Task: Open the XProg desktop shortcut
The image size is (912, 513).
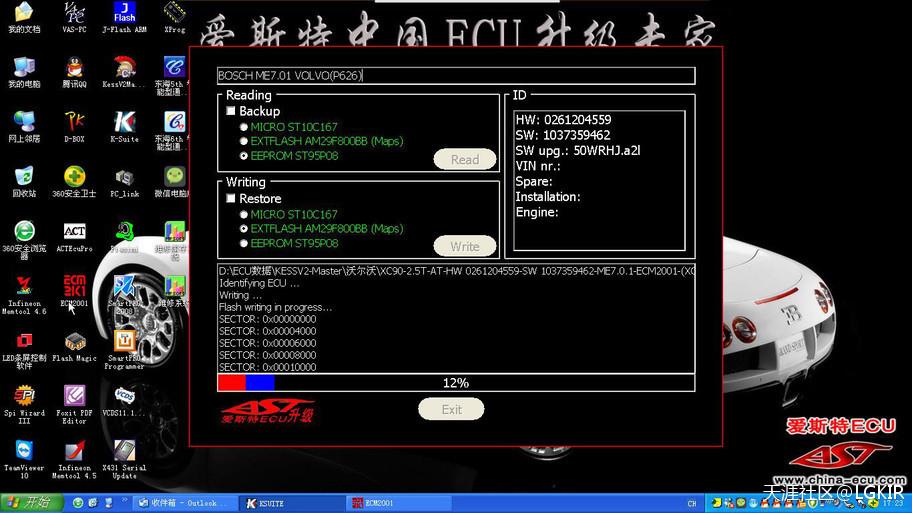Action: (x=174, y=17)
